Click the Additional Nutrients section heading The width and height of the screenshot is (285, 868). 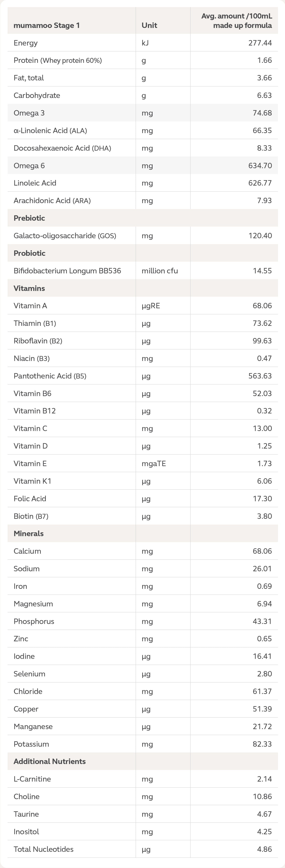[x=50, y=762]
